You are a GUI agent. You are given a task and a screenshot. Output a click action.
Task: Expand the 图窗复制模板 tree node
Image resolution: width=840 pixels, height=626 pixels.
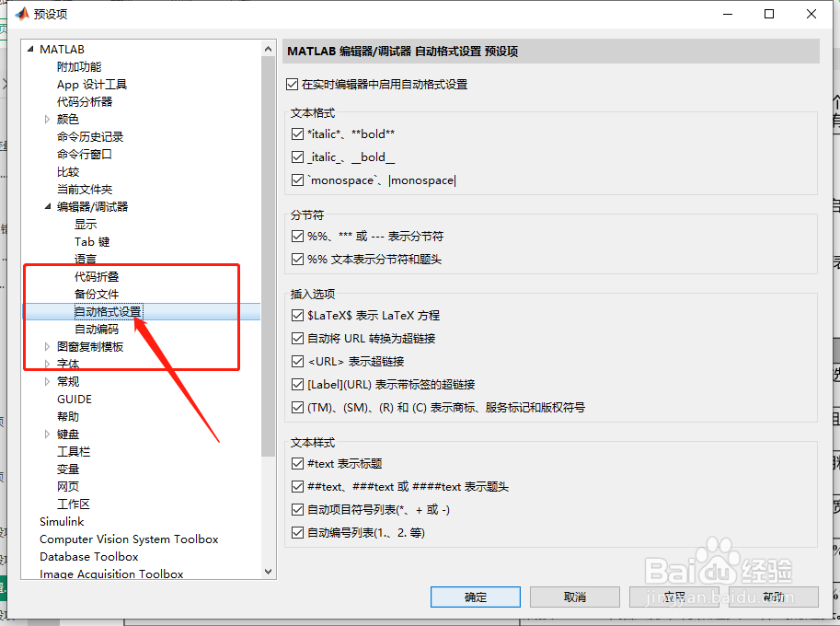coord(47,347)
